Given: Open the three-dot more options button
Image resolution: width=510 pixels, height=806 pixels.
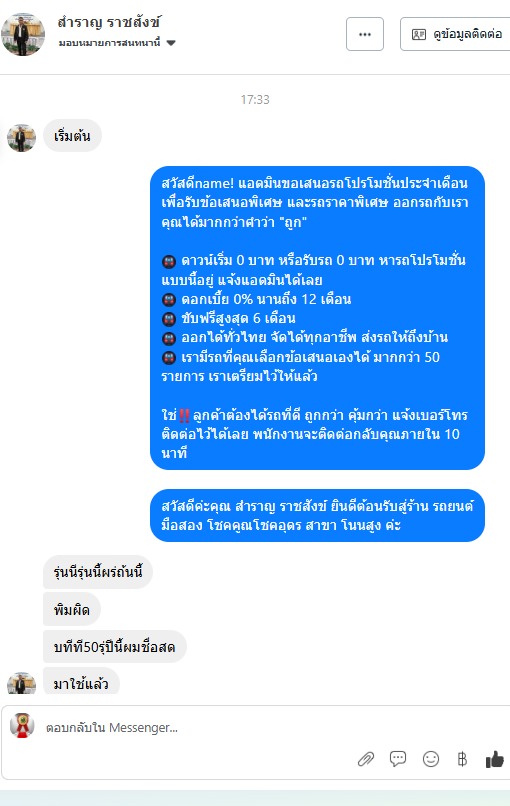Looking at the screenshot, I should click(x=365, y=34).
